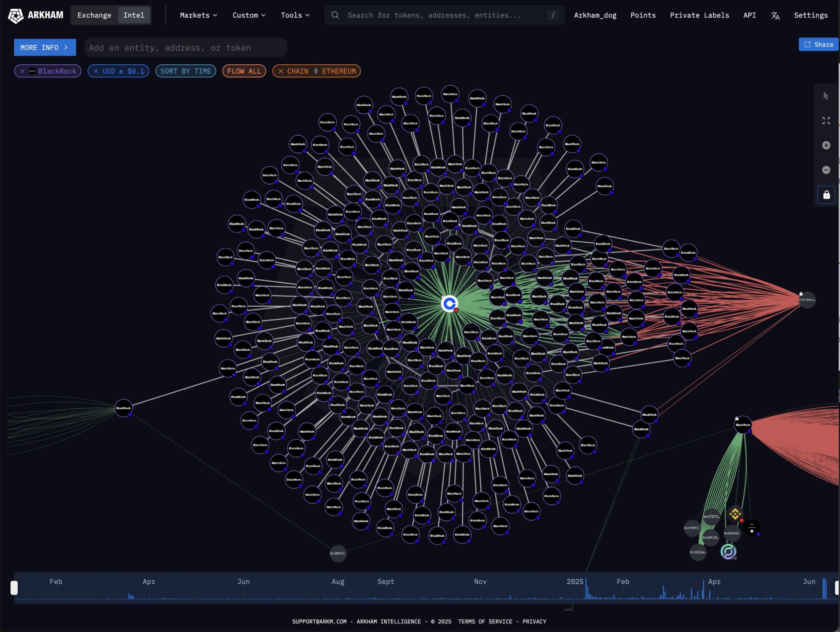840x632 pixels.
Task: Select the locked BlackRock node with red flows
Action: pos(743,425)
